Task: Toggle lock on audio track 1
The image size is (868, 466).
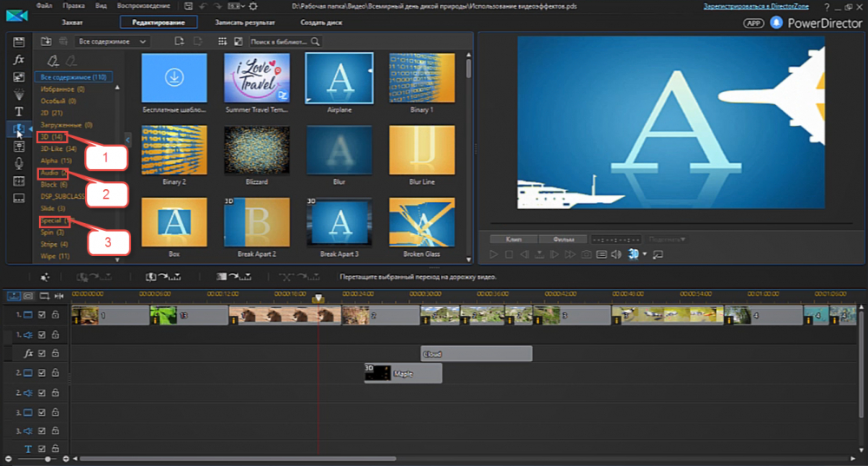Action: [55, 335]
